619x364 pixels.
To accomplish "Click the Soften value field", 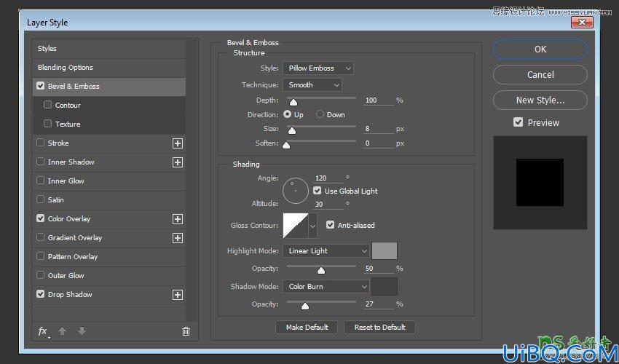I will (378, 143).
